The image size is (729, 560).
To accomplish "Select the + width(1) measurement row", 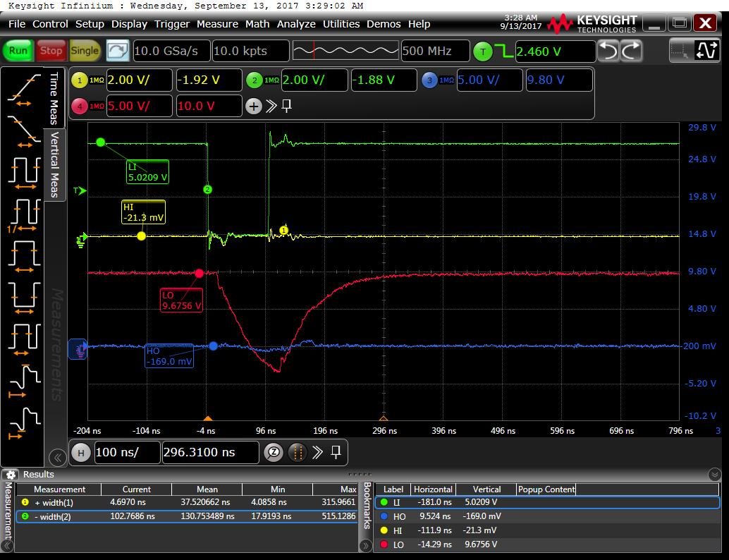I will 187,502.
